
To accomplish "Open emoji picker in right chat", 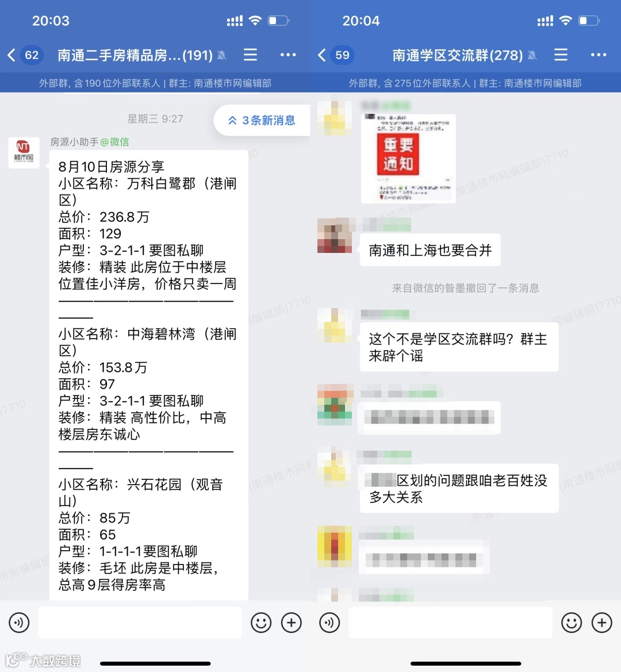I will click(572, 623).
